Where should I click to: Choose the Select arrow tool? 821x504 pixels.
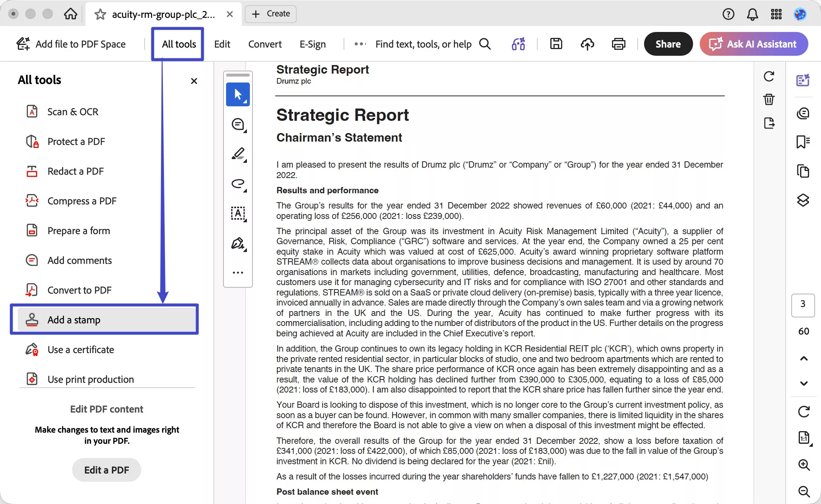[238, 94]
